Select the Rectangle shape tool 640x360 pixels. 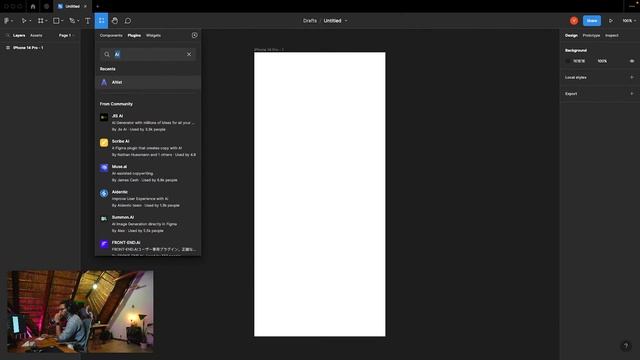[56, 20]
